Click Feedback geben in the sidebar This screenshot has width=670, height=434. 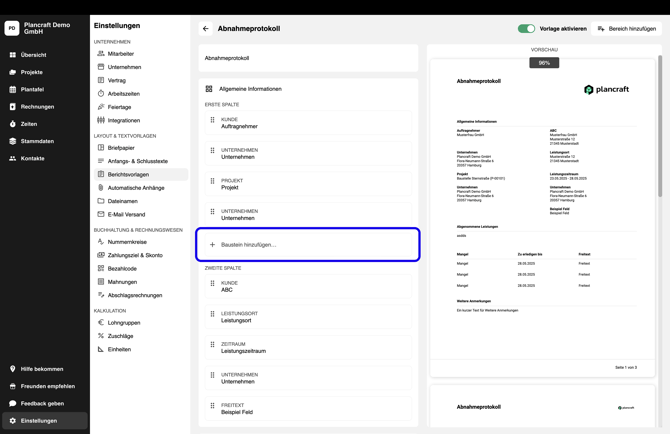click(x=45, y=404)
